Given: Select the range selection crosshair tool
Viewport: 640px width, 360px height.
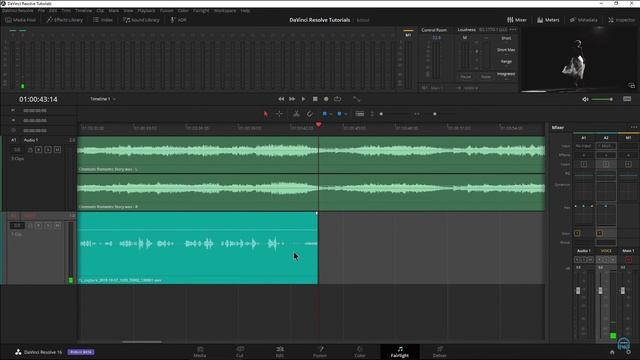Looking at the screenshot, I should click(x=279, y=114).
